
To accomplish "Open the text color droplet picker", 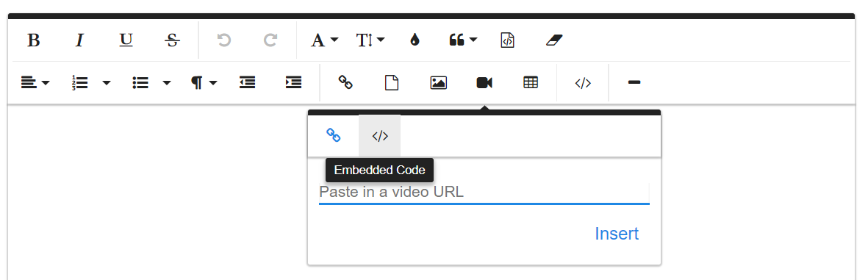I will coord(415,40).
